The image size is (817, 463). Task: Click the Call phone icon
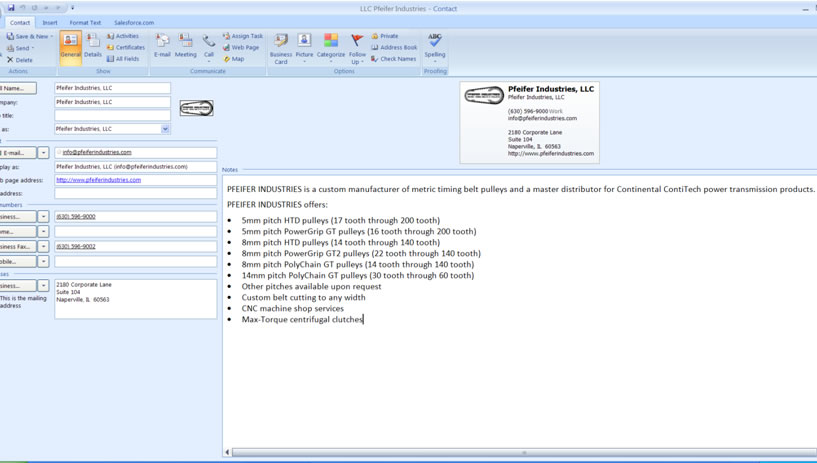tap(209, 41)
